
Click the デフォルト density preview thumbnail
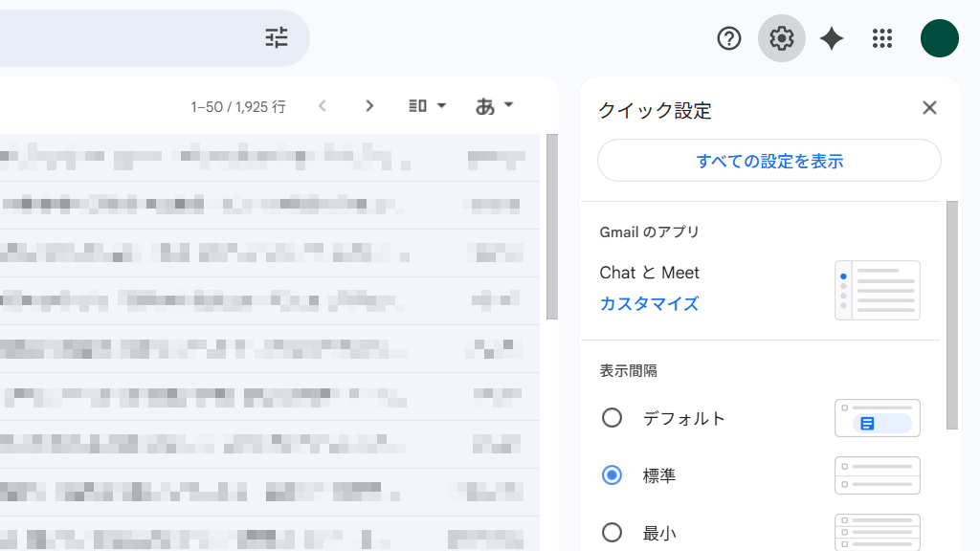coord(877,418)
